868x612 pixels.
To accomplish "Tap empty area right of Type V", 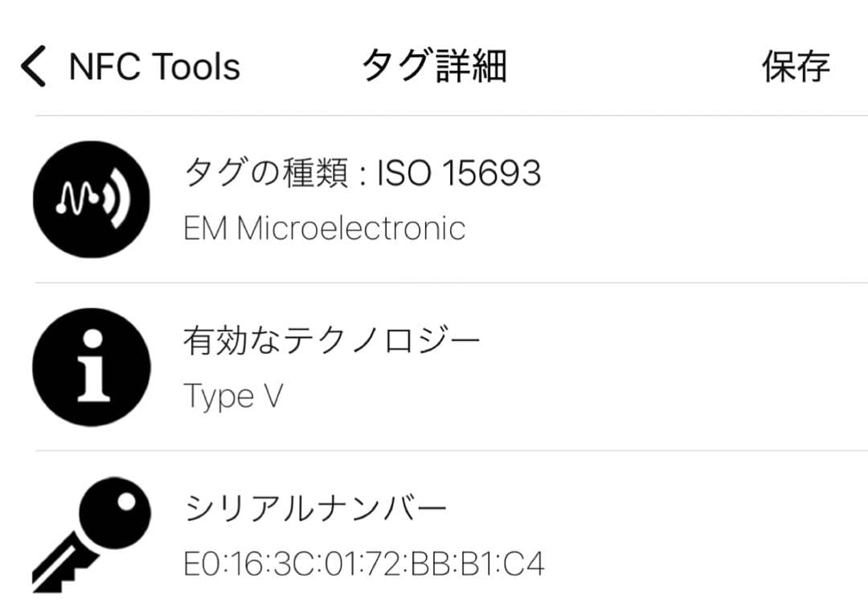I will click(563, 396).
